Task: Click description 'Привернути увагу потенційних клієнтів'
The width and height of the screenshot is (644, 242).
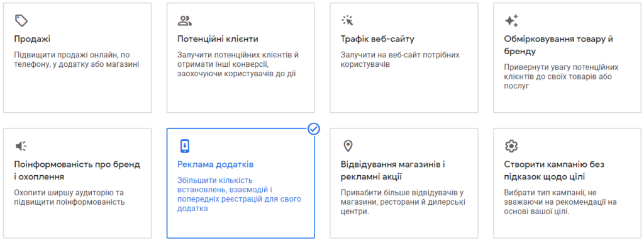Action: [561, 76]
